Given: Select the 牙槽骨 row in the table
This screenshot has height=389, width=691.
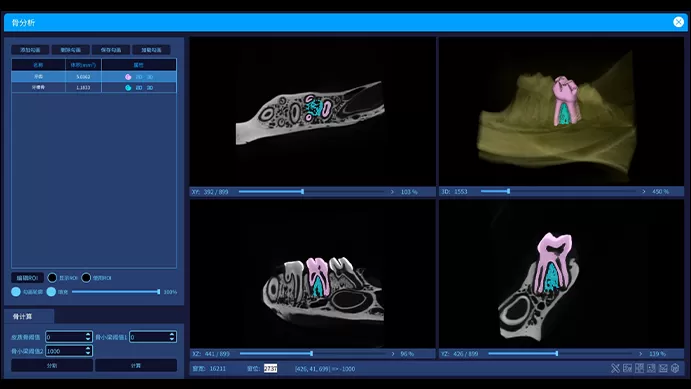Looking at the screenshot, I should click(x=94, y=88).
